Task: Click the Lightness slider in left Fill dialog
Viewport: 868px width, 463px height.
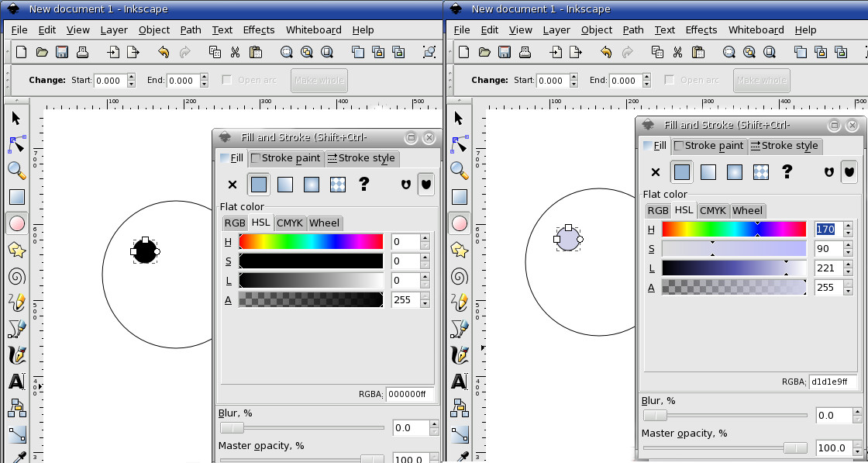Action: point(311,280)
